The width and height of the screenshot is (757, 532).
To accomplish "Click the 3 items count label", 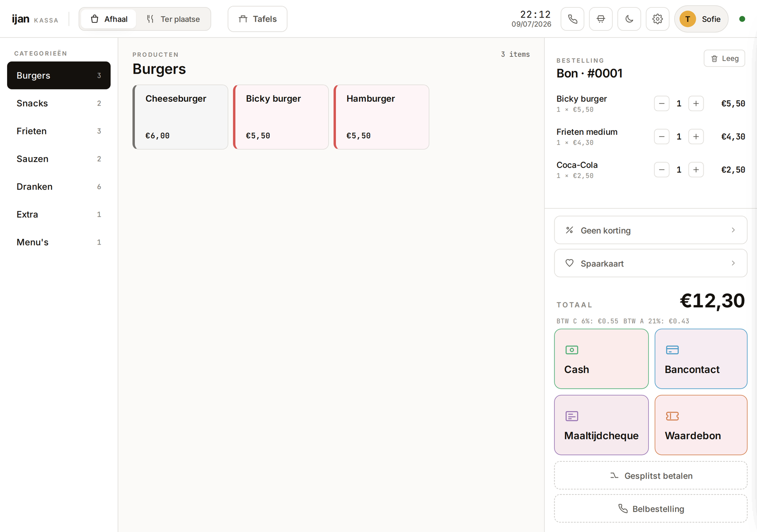I will point(515,54).
